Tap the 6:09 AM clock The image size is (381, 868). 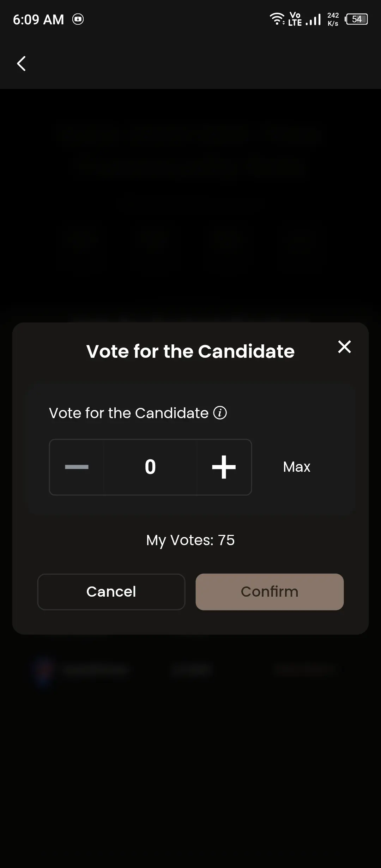(x=38, y=19)
